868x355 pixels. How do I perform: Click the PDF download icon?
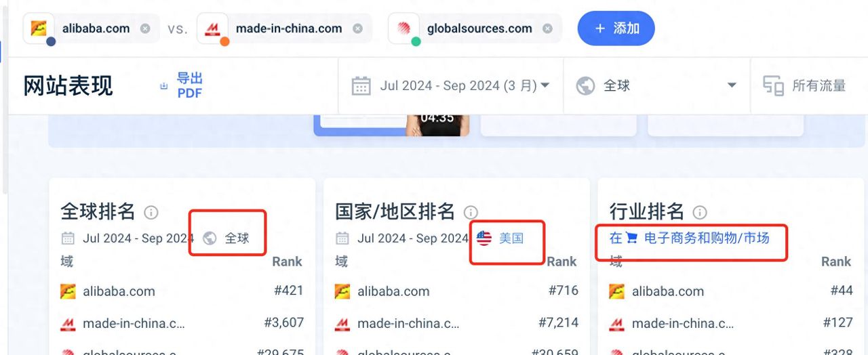(x=163, y=86)
